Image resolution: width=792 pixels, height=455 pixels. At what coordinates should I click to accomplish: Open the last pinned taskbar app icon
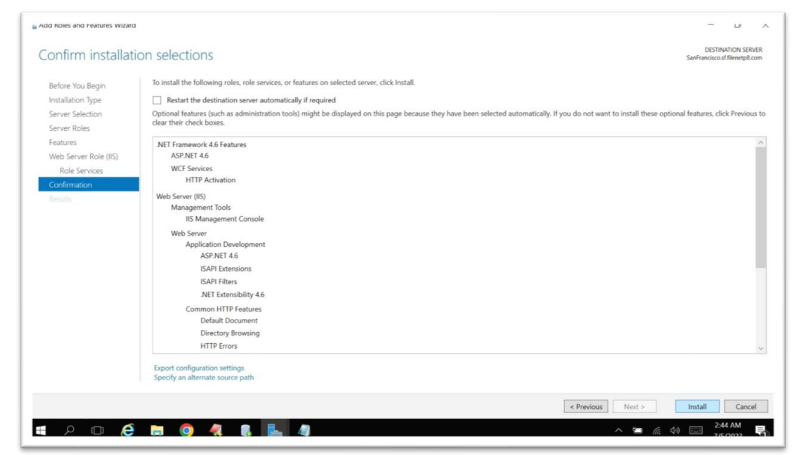pyautogui.click(x=304, y=430)
